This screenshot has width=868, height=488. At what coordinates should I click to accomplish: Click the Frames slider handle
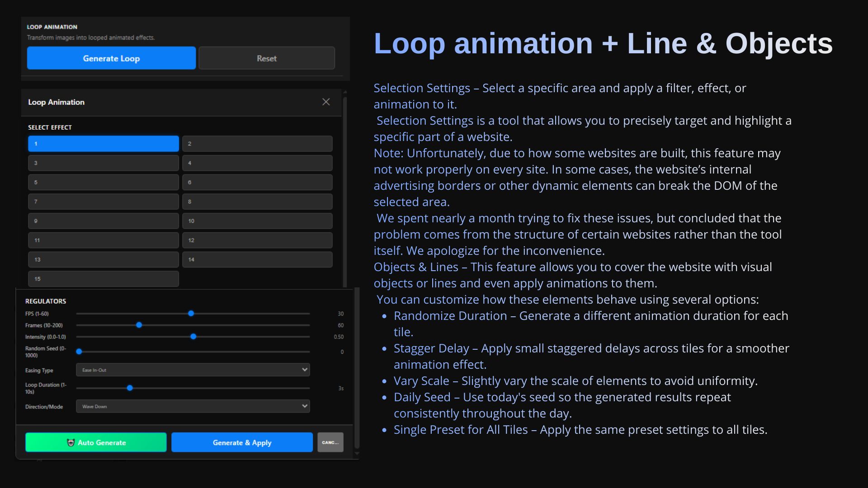click(x=139, y=325)
